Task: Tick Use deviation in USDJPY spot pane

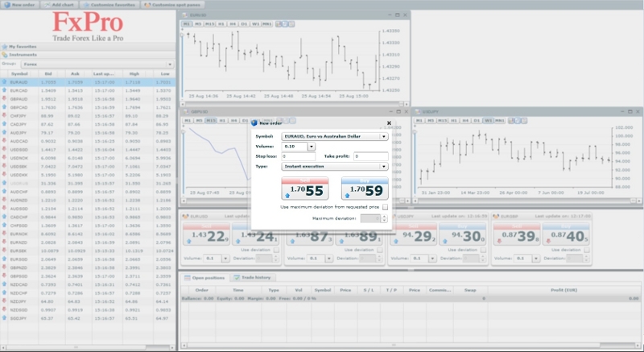Action: pyautogui.click(x=484, y=250)
